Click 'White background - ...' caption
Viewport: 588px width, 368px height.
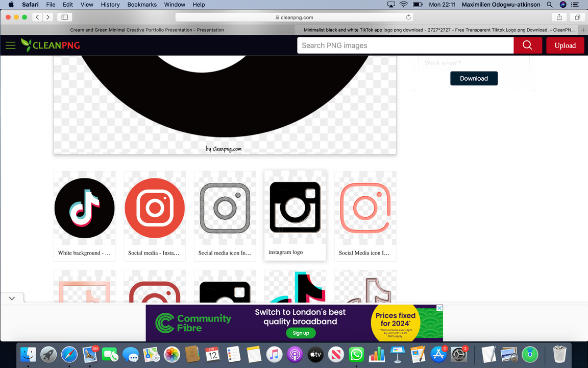[84, 253]
